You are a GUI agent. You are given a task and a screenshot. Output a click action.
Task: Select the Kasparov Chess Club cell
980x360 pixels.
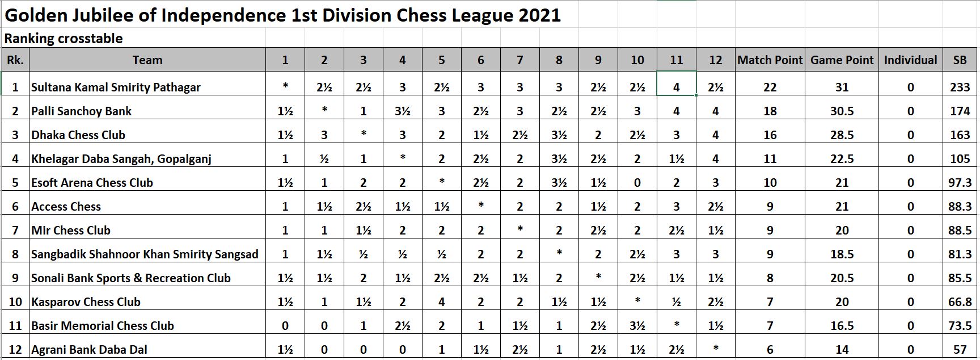point(147,302)
